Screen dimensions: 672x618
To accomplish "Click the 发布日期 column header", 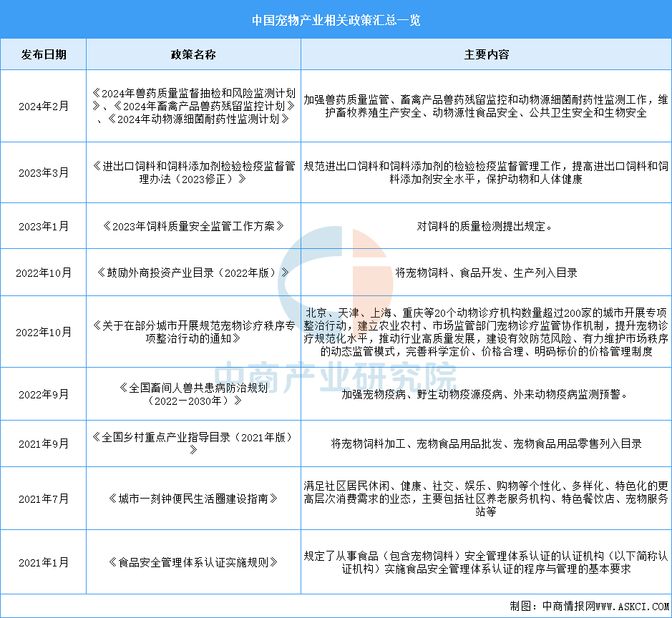I will [43, 54].
